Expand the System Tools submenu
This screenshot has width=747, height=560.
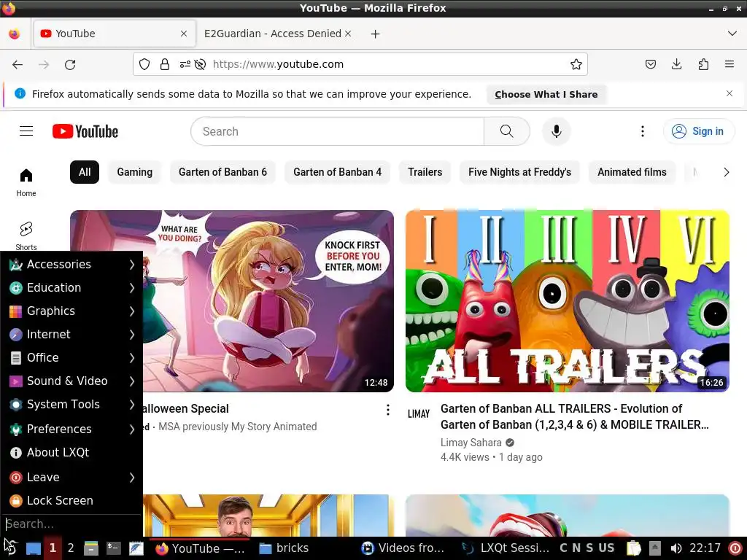pyautogui.click(x=71, y=404)
